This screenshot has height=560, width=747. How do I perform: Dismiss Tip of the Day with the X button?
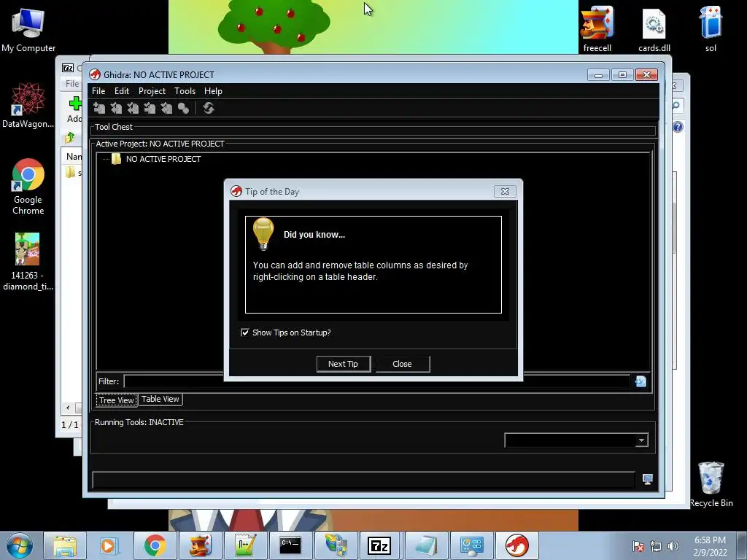point(505,192)
